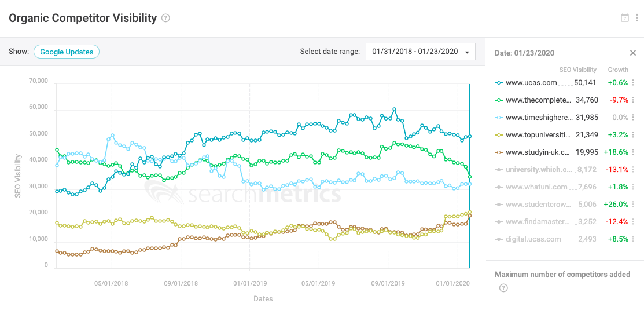
Task: Open more options for www.whatuni.com row
Action: 633,187
